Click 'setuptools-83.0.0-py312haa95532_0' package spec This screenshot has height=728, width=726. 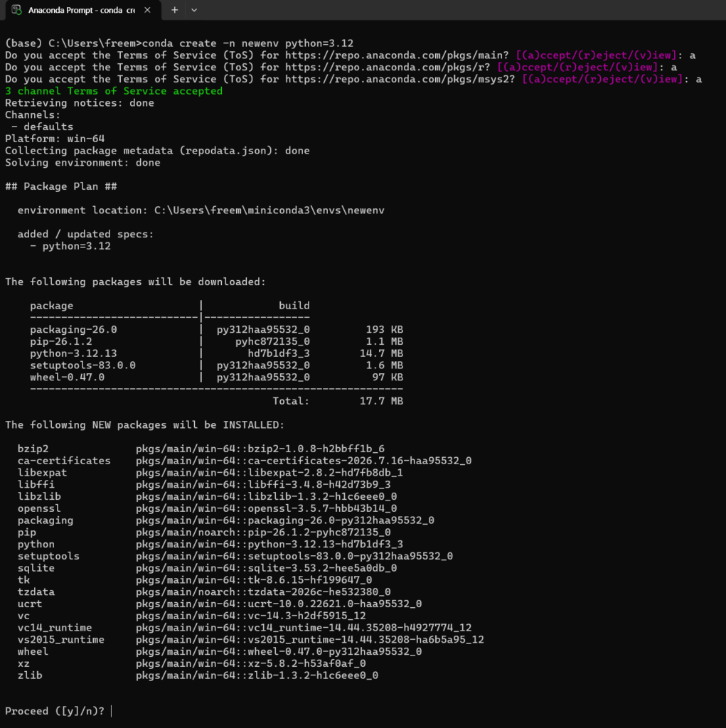pyautogui.click(x=351, y=556)
